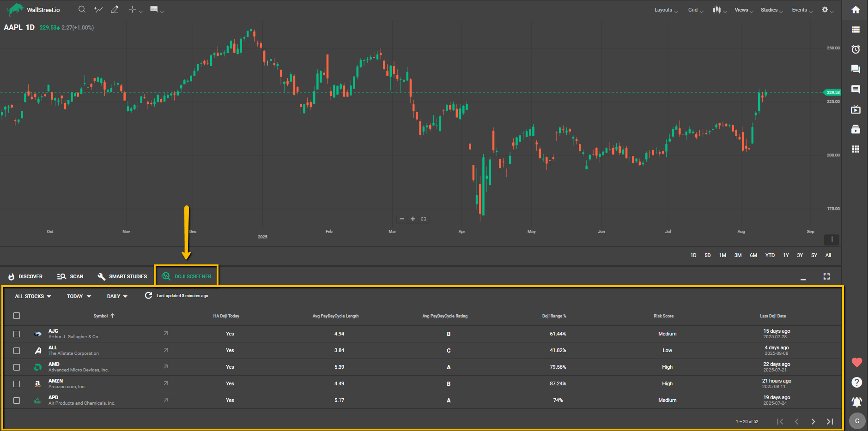Open the candlestick chart type icon
The width and height of the screenshot is (868, 431).
point(716,9)
